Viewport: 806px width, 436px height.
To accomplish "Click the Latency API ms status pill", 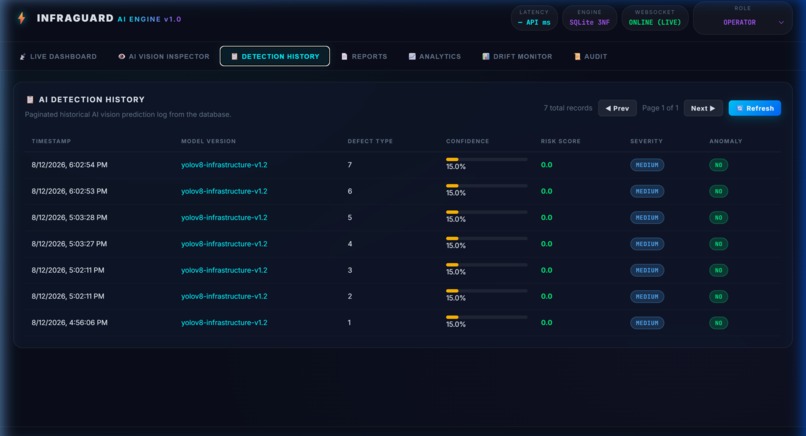I will coord(534,18).
